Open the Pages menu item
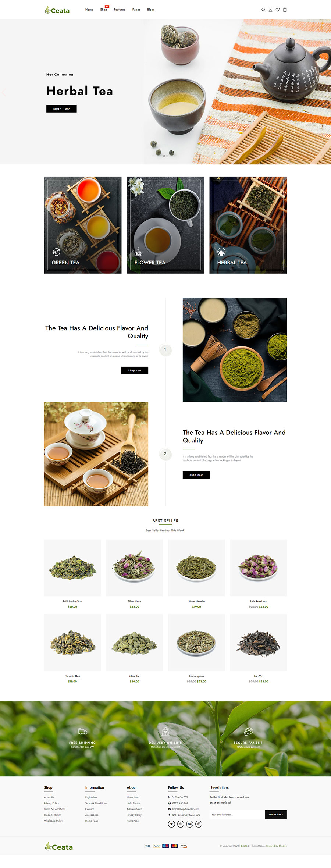The image size is (331, 868). click(136, 10)
